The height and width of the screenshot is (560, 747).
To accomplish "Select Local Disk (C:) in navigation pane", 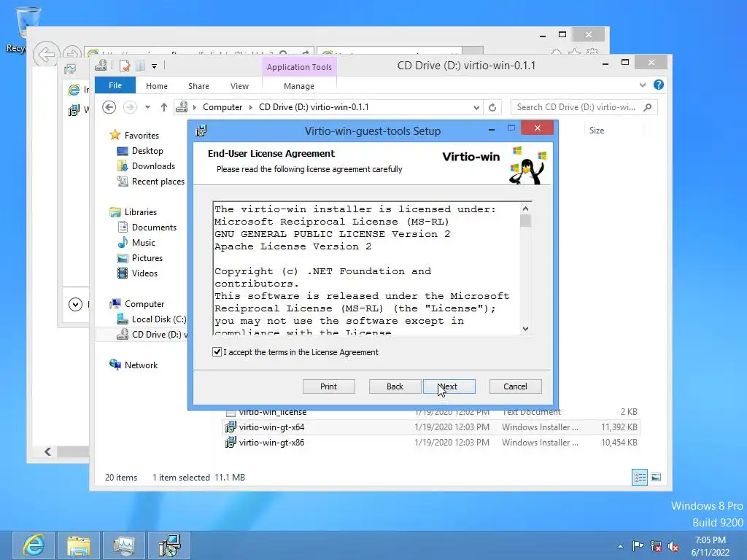I will [158, 319].
